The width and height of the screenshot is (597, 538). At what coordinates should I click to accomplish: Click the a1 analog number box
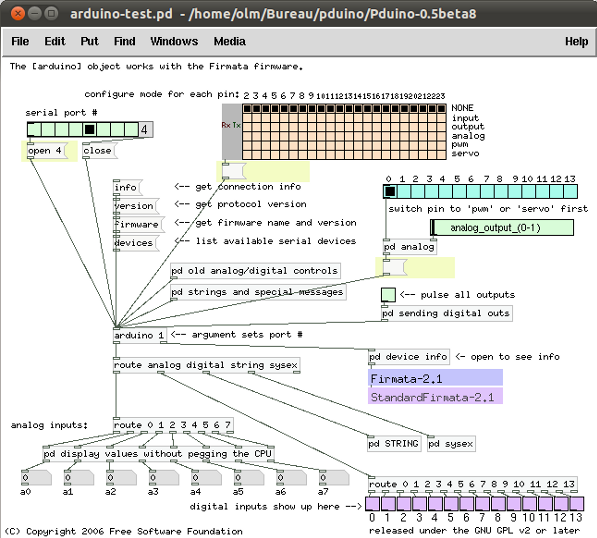click(x=79, y=477)
